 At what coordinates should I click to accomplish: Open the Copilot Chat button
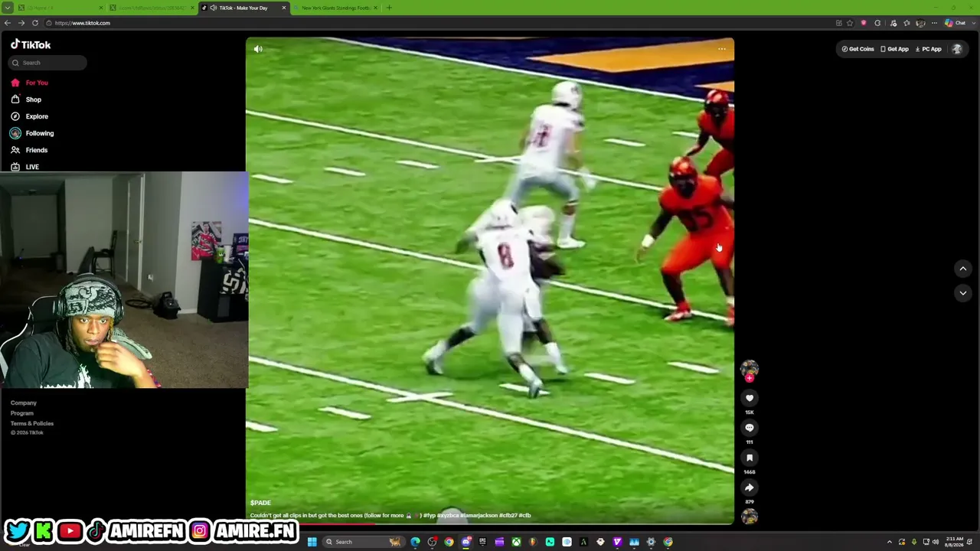click(x=955, y=23)
